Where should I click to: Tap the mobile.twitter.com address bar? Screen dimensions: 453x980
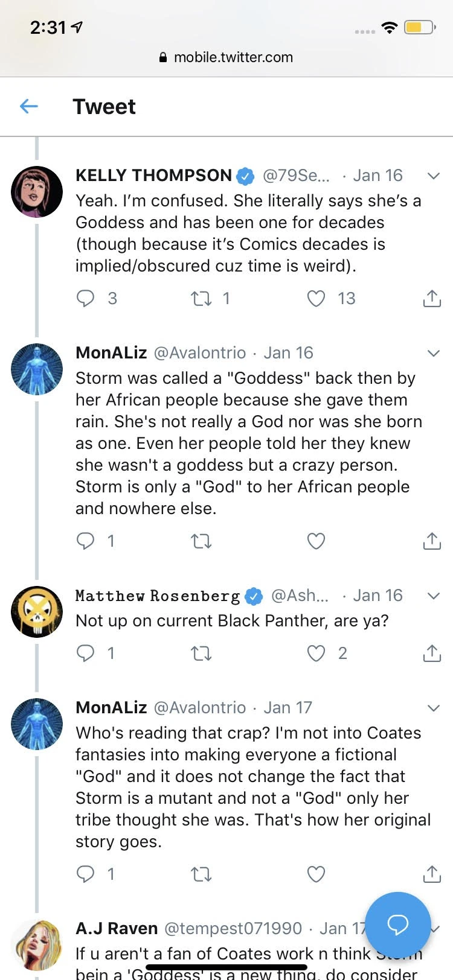coord(226,57)
